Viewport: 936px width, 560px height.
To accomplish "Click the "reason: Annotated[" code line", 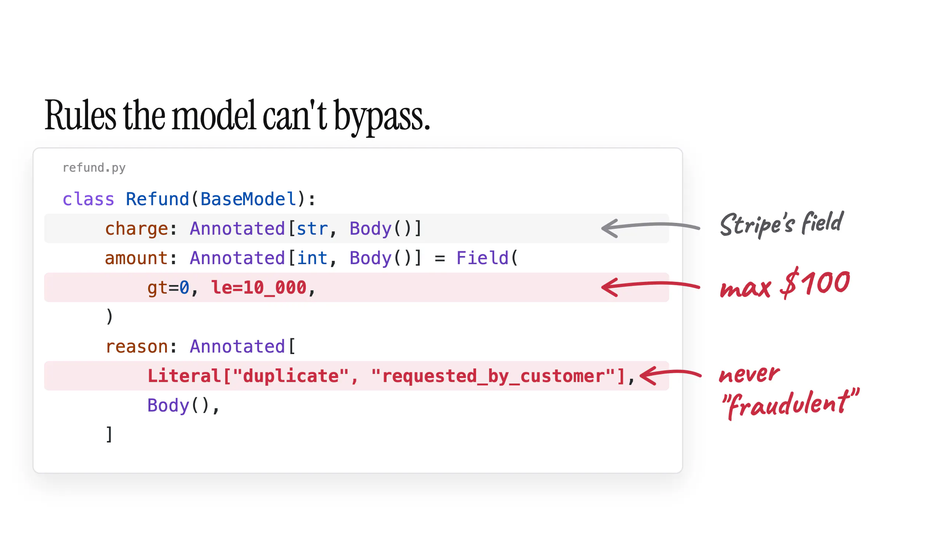I will coord(200,346).
